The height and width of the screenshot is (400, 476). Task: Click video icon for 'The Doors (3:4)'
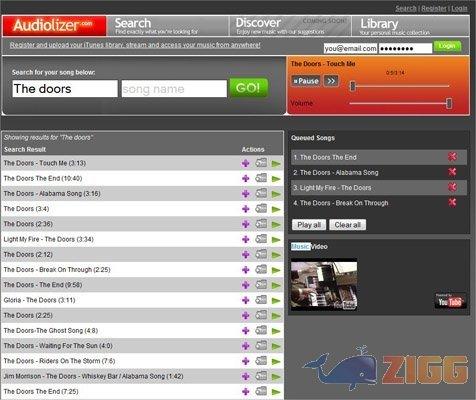pyautogui.click(x=261, y=208)
